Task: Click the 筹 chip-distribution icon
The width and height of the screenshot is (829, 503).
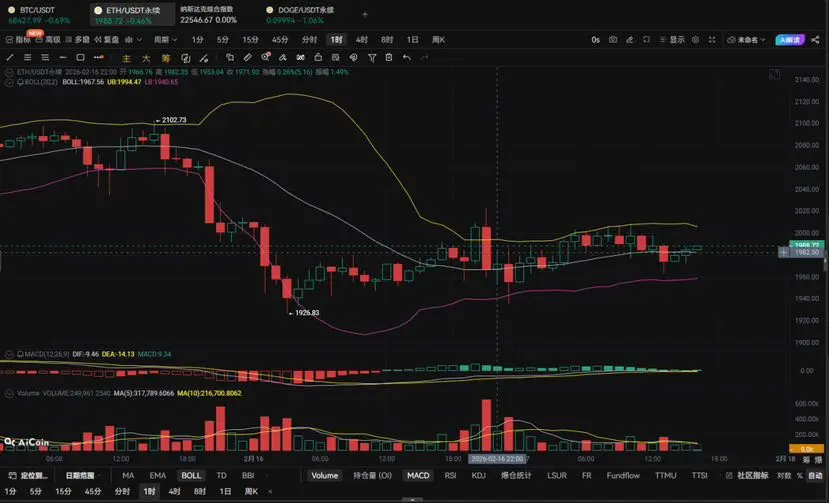Action: [166, 58]
